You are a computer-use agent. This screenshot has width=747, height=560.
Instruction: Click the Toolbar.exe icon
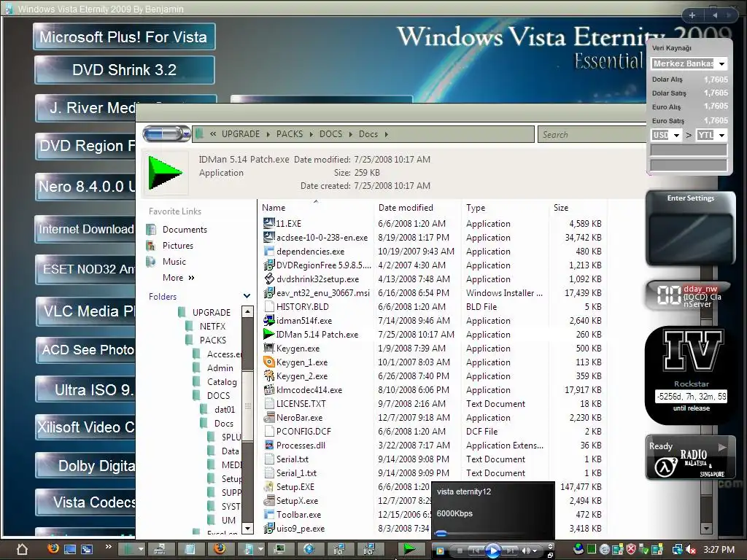pyautogui.click(x=268, y=514)
